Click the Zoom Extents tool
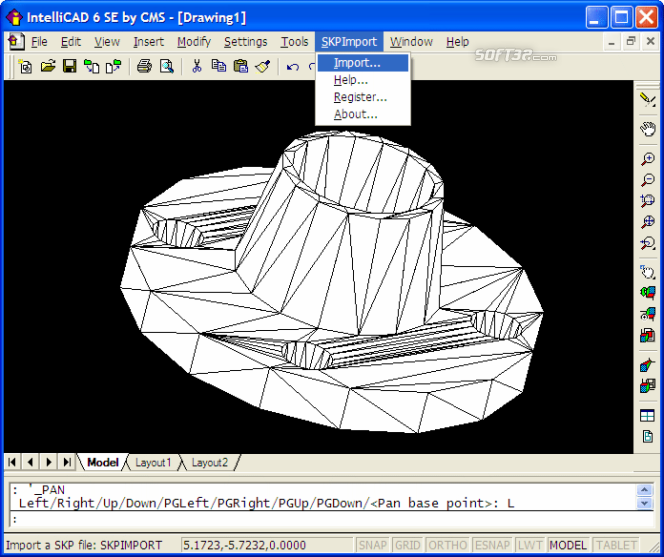Screen dimensions: 664x557 (x=647, y=222)
